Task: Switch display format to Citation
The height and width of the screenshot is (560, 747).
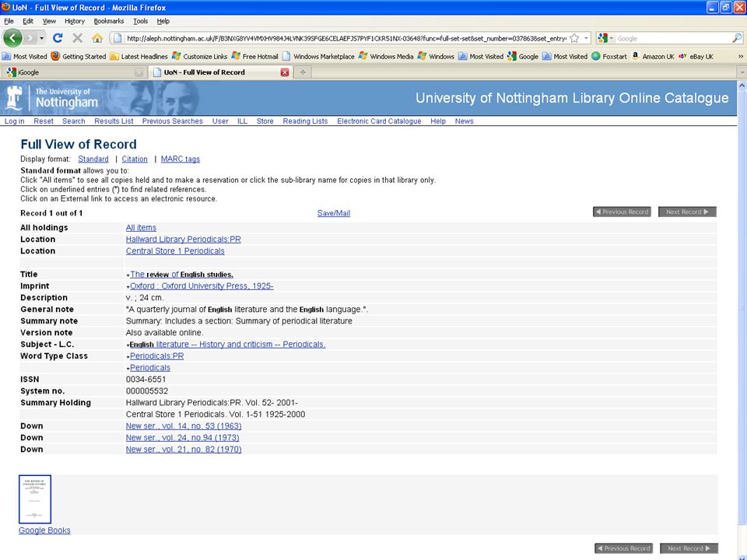Action: tap(135, 159)
